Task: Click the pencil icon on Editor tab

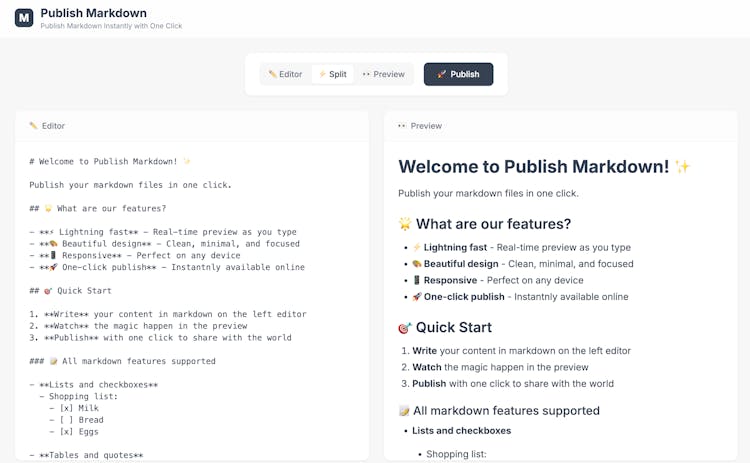Action: click(272, 74)
